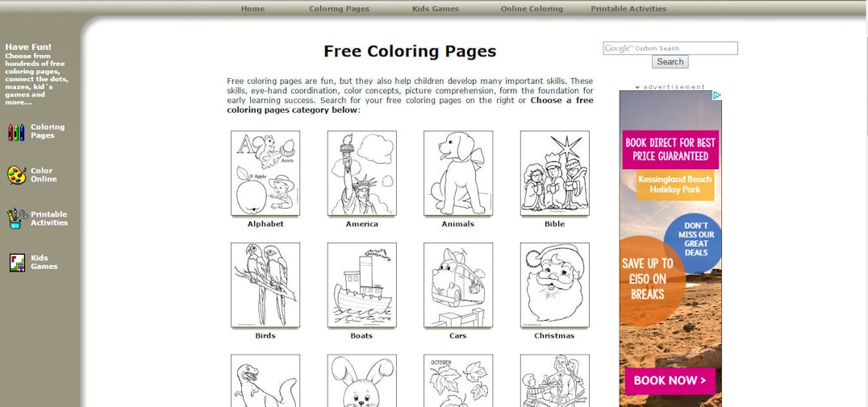
Task: Open the family gathering coloring thumbnail
Action: (555, 381)
